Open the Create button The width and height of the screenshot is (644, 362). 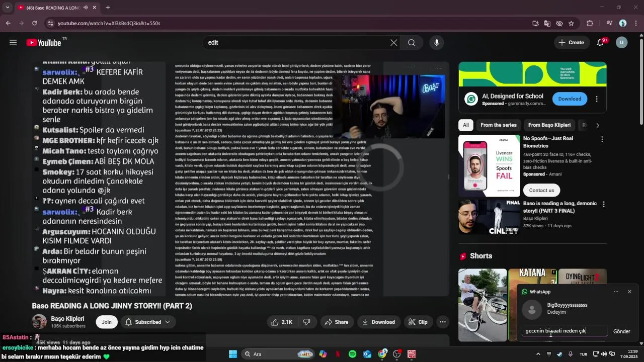pyautogui.click(x=571, y=43)
